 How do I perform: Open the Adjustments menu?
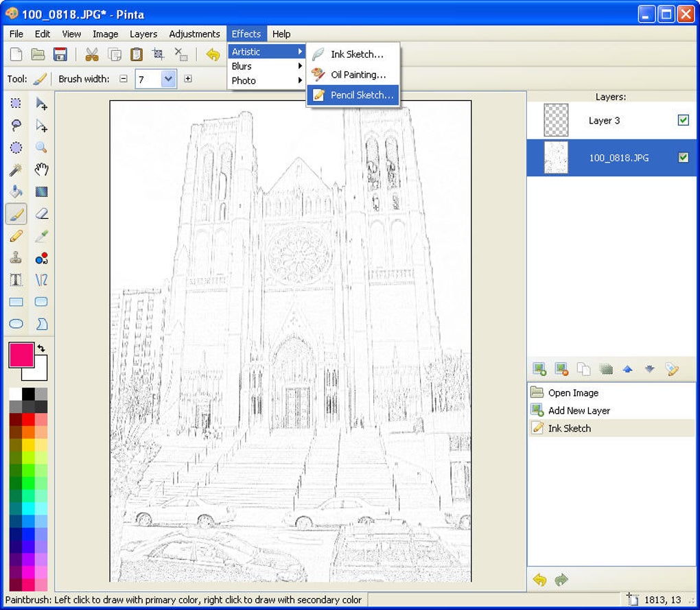(x=194, y=34)
